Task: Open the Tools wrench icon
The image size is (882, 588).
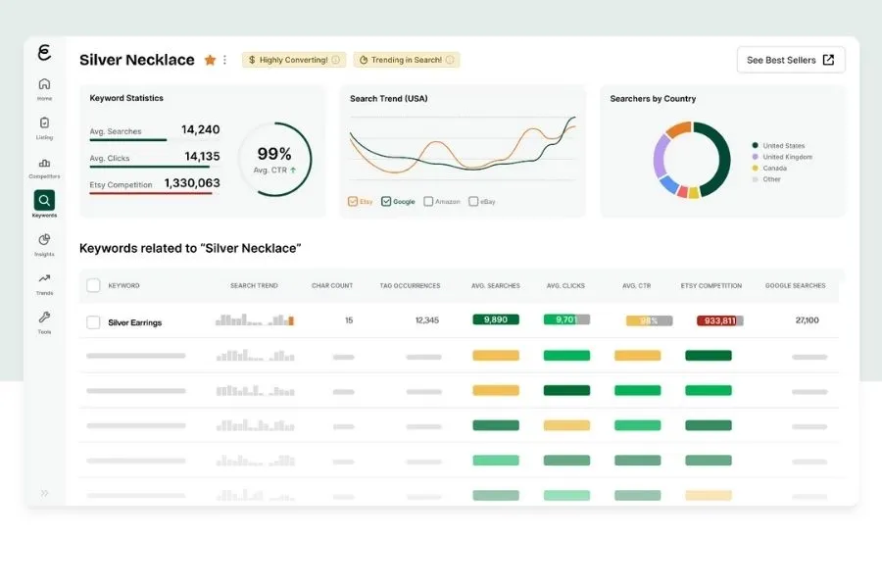Action: coord(44,317)
